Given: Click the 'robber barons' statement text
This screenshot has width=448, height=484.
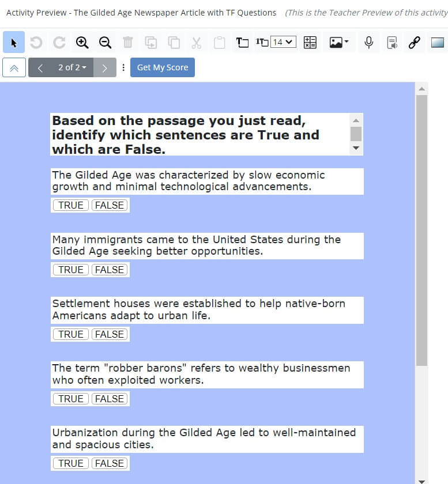Looking at the screenshot, I should tap(201, 374).
